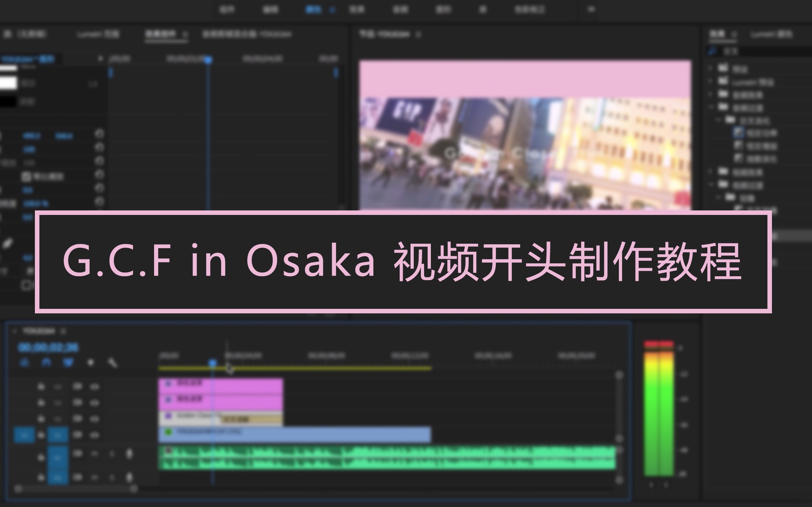The image size is (812, 507).
Task: Click the right handle of the timeline zoom scrollbar
Action: (133, 489)
